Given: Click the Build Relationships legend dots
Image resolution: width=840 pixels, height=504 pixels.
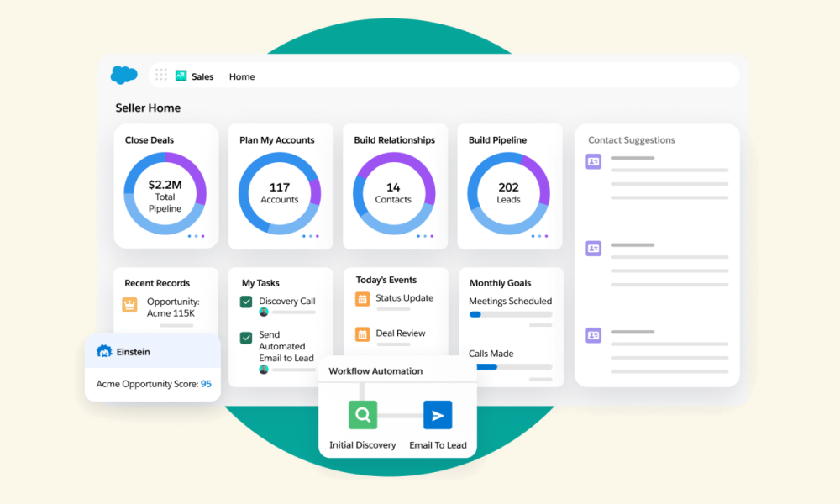Looking at the screenshot, I should 425,236.
